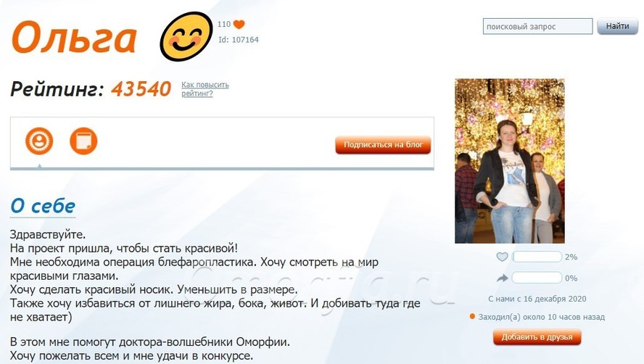Image resolution: width=644 pixels, height=364 pixels.
Task: Open the Как повысить рейтинг link
Action: pyautogui.click(x=205, y=89)
